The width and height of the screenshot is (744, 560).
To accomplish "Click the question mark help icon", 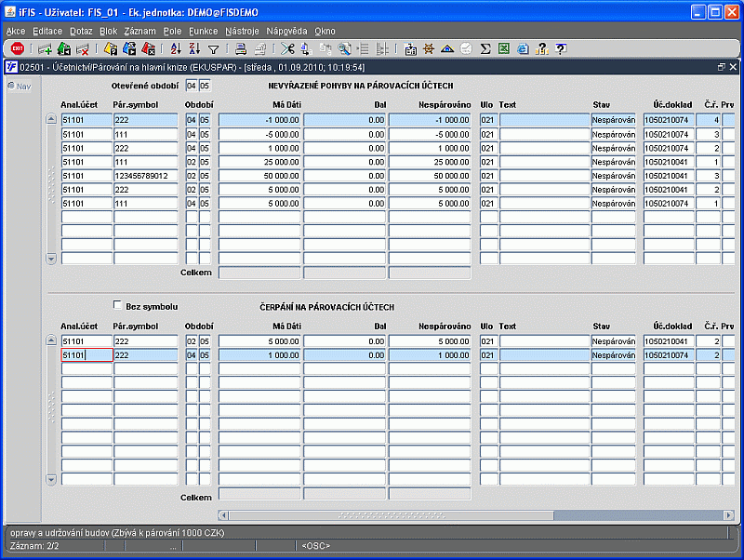I will pos(560,48).
